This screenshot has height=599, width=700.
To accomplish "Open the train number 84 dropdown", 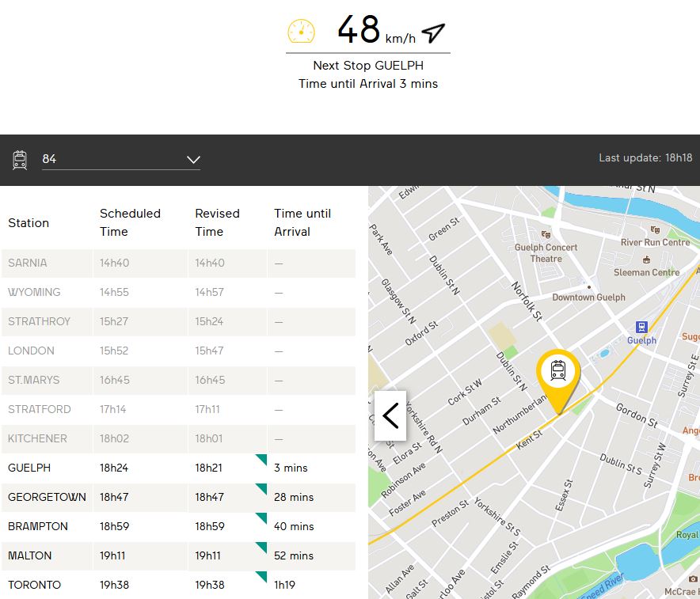I will pos(120,160).
